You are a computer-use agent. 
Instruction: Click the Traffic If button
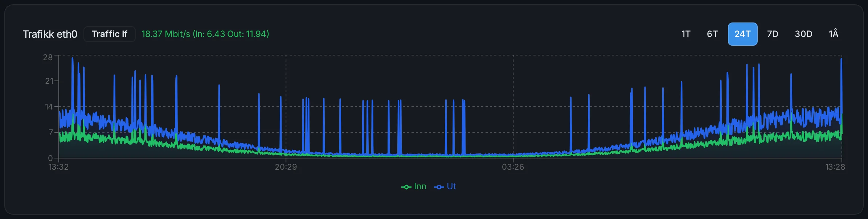[110, 34]
